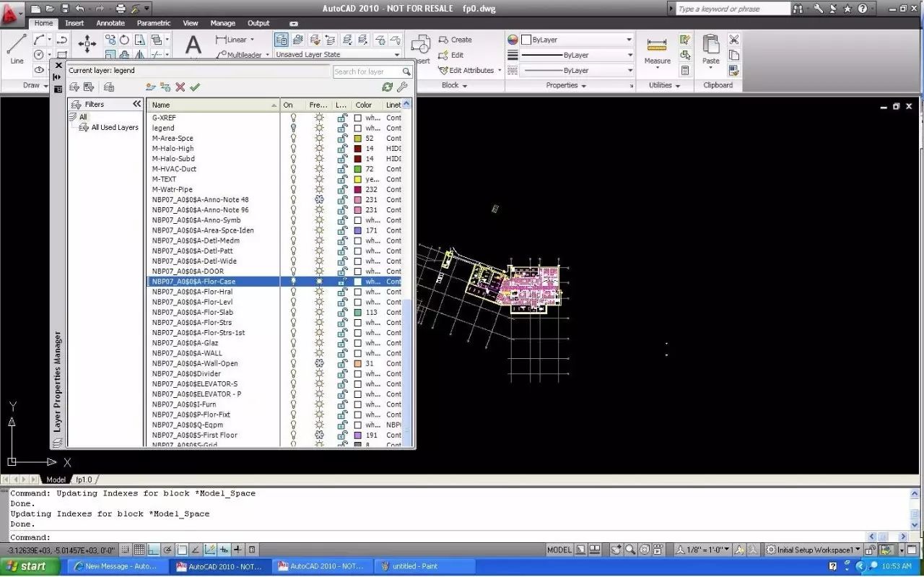
Task: Click the Cut scissors icon
Action: click(734, 40)
